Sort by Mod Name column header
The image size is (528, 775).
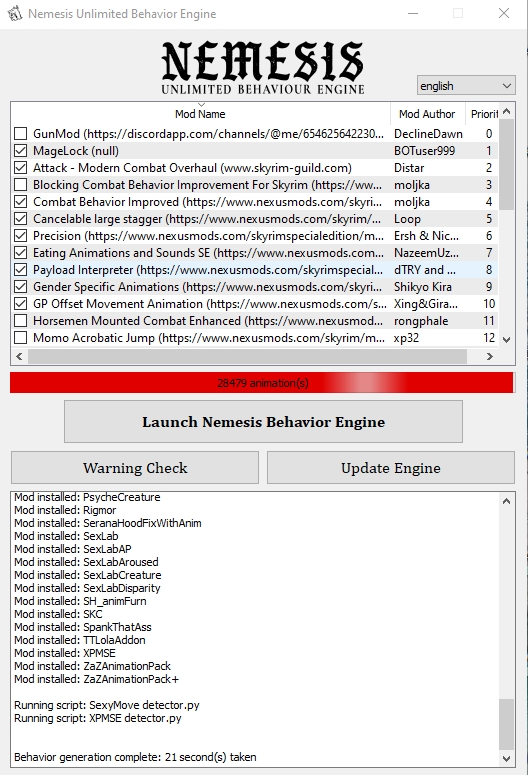tap(200, 114)
